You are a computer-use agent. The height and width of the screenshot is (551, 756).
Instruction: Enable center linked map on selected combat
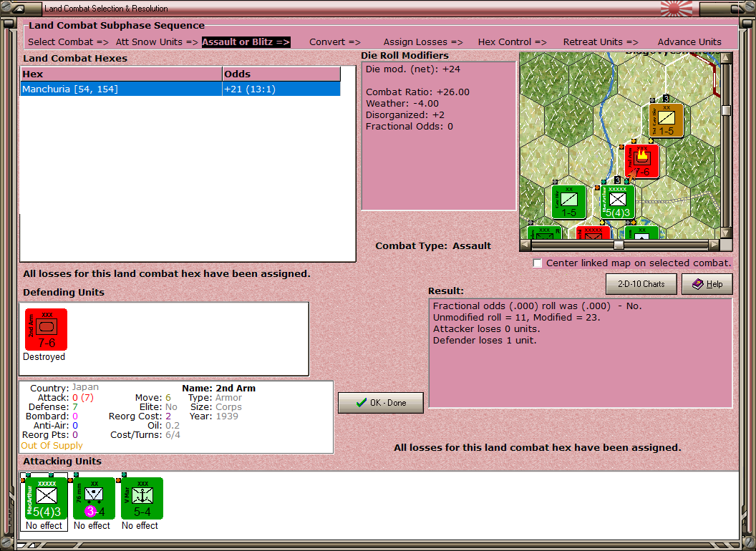pos(538,263)
